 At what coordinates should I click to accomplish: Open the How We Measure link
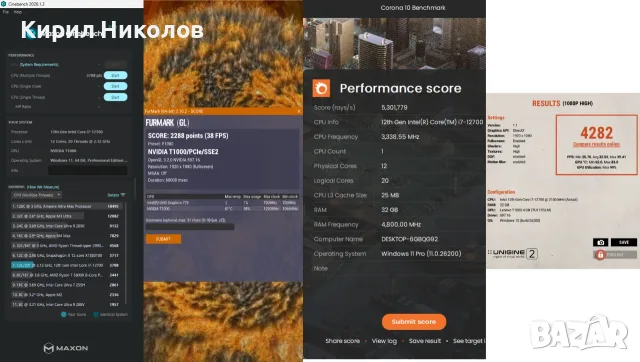pyautogui.click(x=43, y=187)
